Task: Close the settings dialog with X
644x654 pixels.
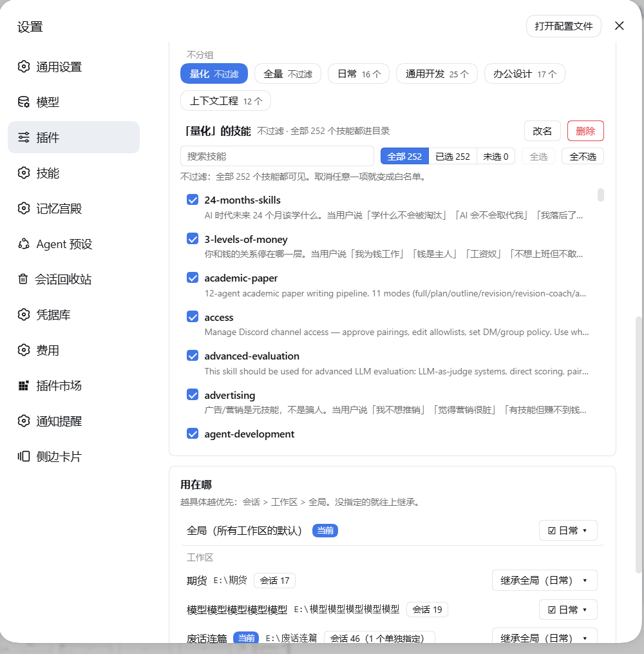Action: click(620, 26)
